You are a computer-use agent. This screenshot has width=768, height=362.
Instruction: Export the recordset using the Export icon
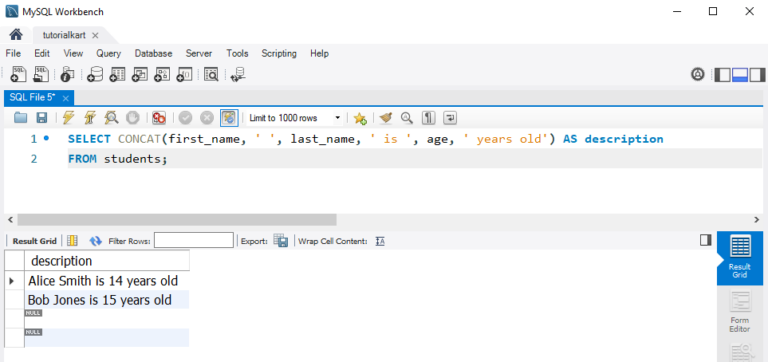point(281,241)
